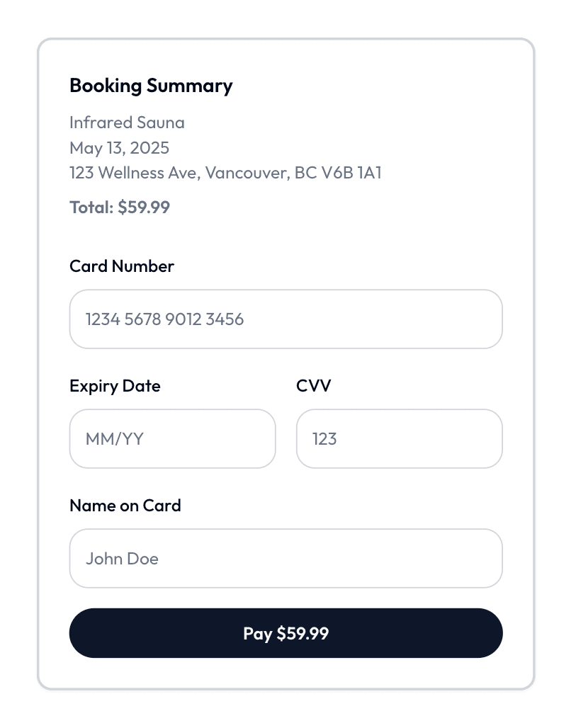Click the 123 Wellness Ave street text
Viewport: 576px width, 728px height.
click(x=134, y=173)
